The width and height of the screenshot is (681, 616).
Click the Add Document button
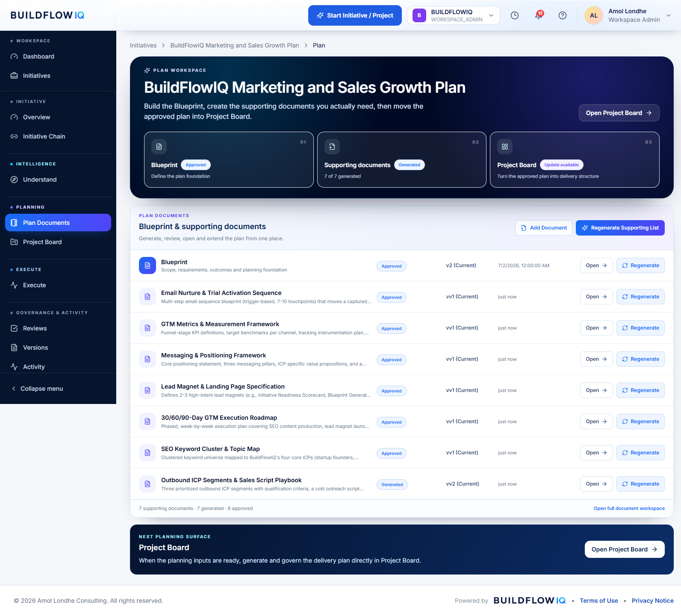point(544,228)
